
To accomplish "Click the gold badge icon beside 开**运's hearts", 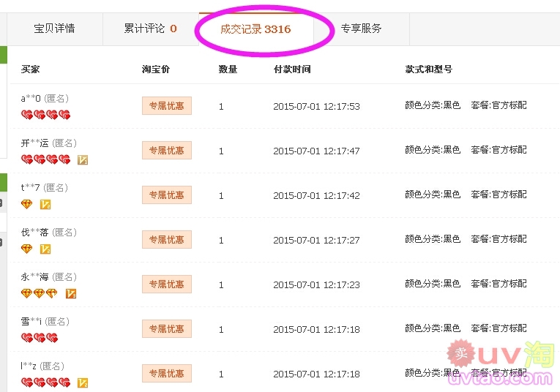I will [x=83, y=159].
